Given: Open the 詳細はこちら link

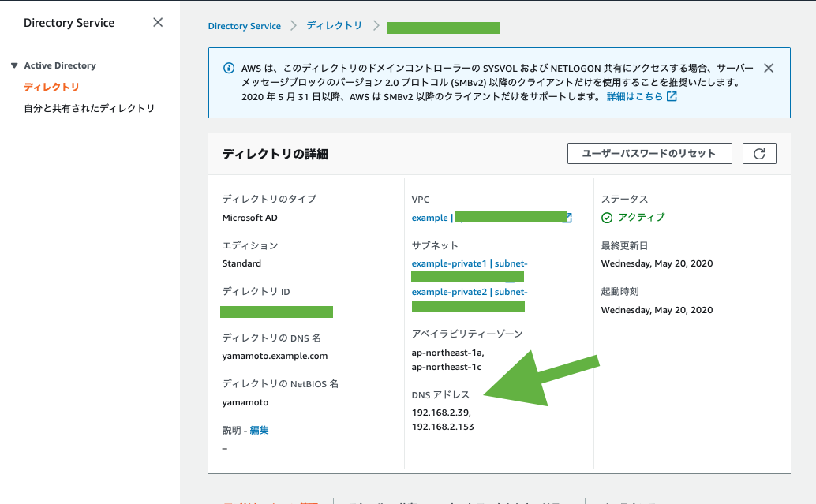Looking at the screenshot, I should point(634,96).
